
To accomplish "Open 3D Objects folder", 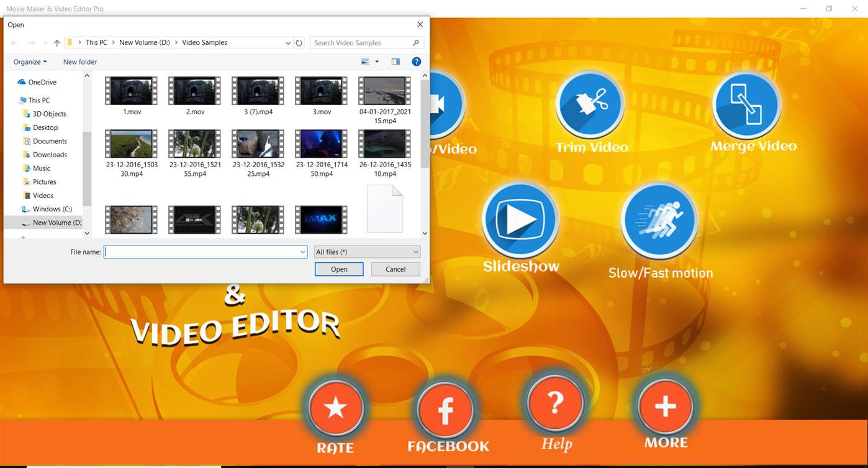I will pyautogui.click(x=49, y=114).
